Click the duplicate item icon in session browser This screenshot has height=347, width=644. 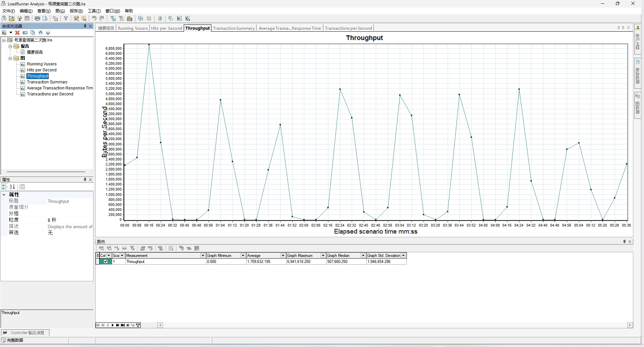pos(33,33)
